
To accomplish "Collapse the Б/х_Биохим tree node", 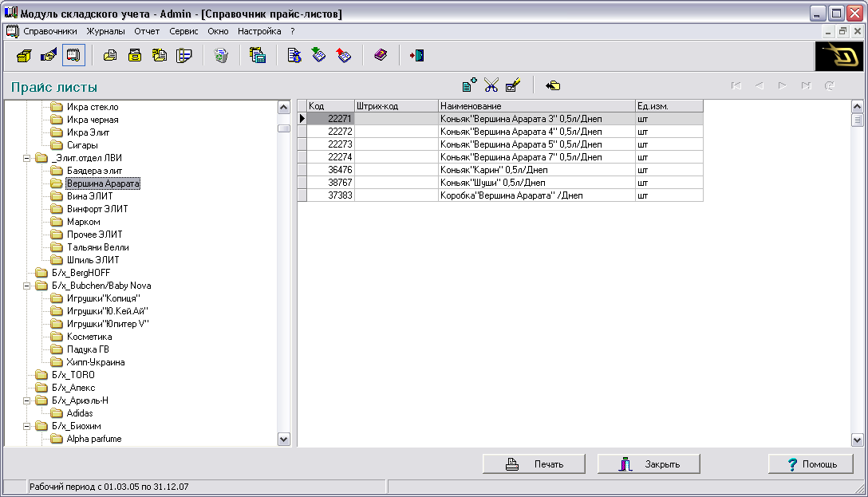I will pos(26,427).
